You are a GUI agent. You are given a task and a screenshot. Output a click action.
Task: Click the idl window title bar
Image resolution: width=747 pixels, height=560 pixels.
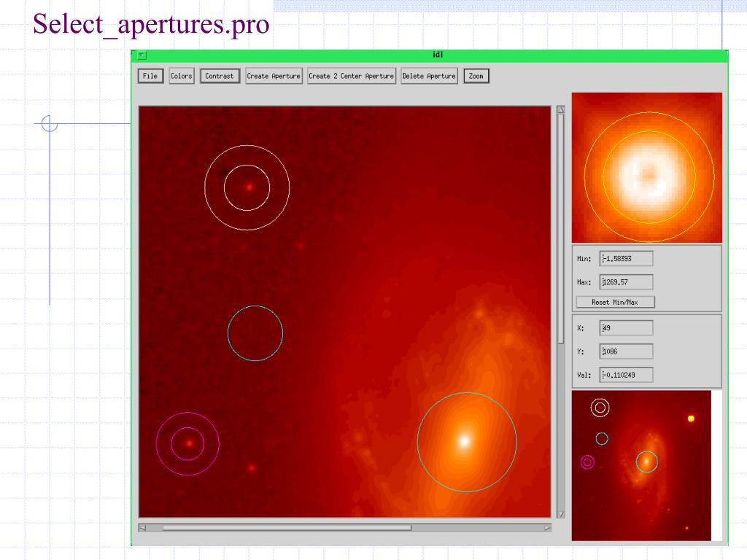click(438, 55)
